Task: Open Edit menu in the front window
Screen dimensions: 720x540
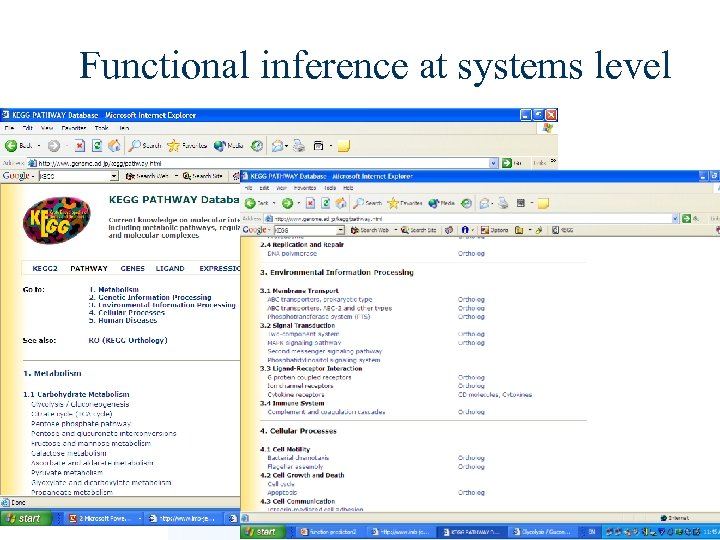Action: click(264, 188)
